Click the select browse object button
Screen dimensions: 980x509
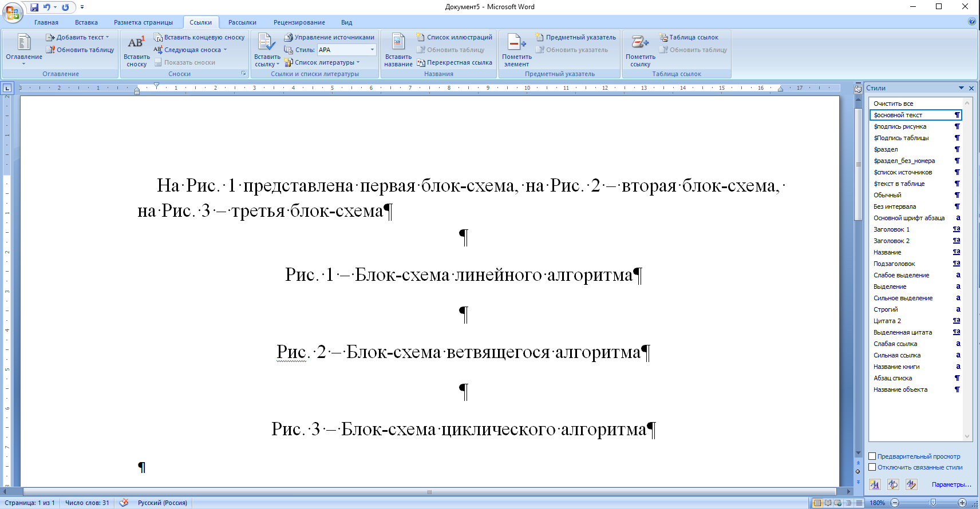pos(857,472)
